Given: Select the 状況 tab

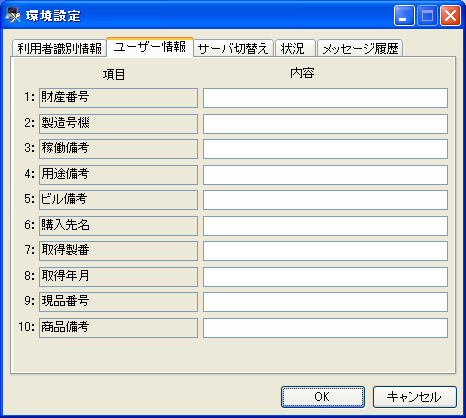Looking at the screenshot, I should click(295, 49).
